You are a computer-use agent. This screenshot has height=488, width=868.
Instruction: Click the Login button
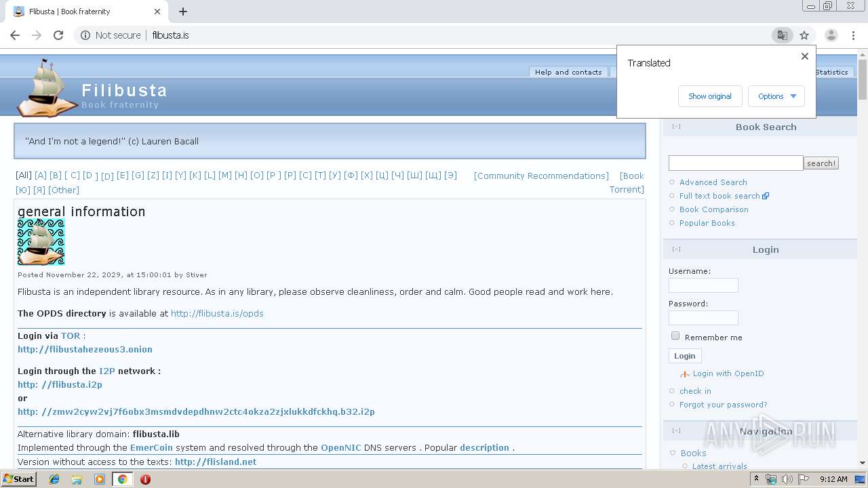point(685,356)
